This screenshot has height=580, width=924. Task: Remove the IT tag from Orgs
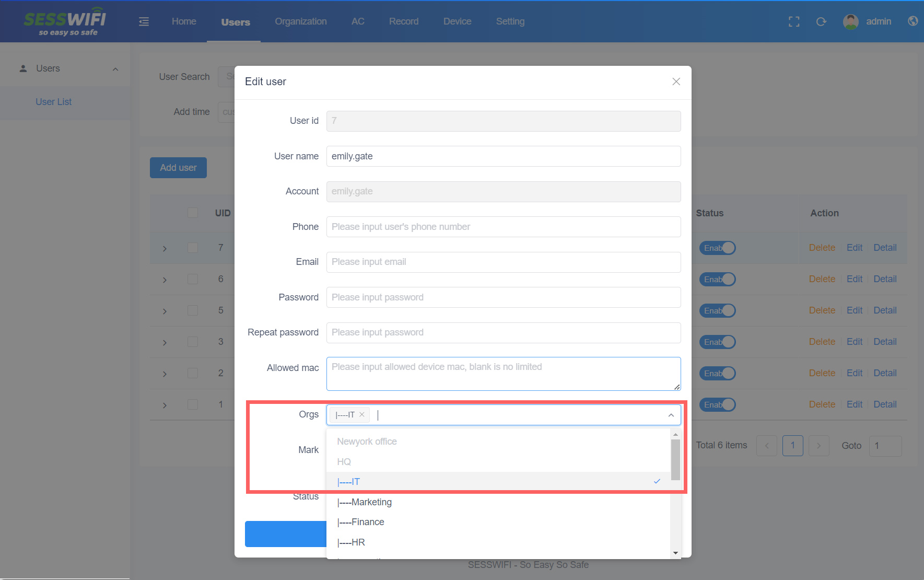(362, 414)
